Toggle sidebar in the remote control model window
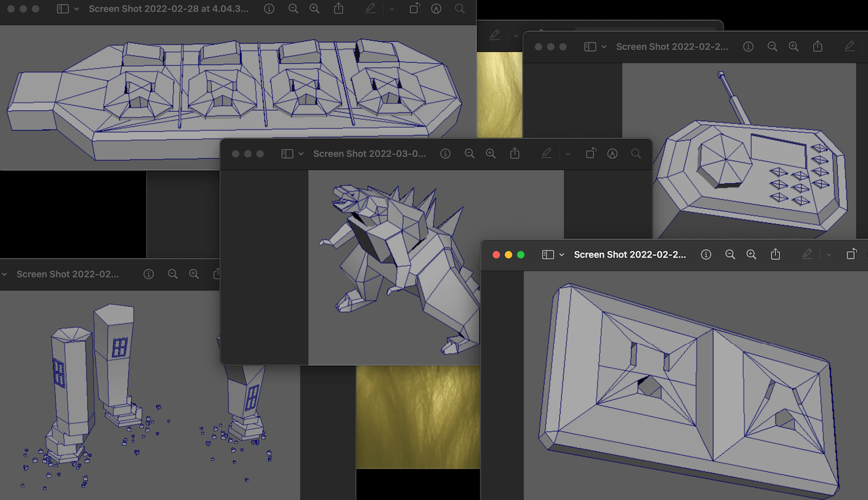Viewport: 868px width, 500px height. 590,47
